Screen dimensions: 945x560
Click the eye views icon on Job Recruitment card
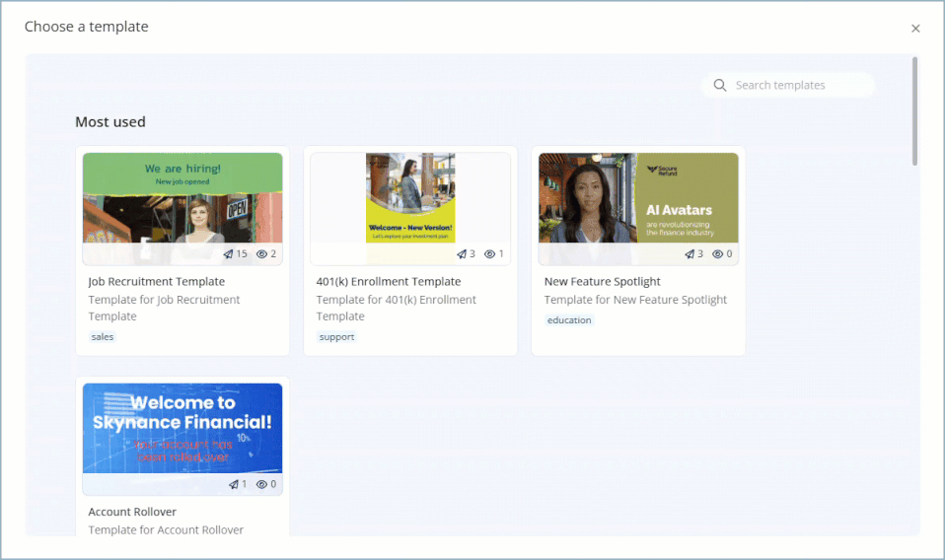click(x=262, y=254)
